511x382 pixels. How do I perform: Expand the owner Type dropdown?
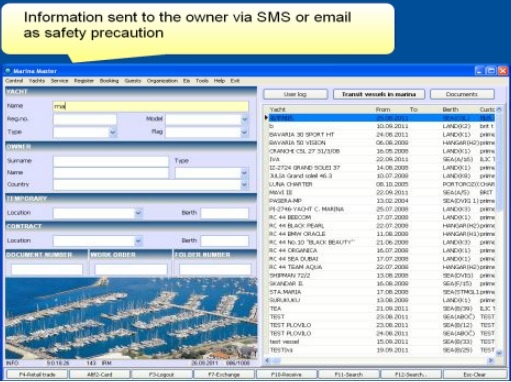pyautogui.click(x=244, y=173)
